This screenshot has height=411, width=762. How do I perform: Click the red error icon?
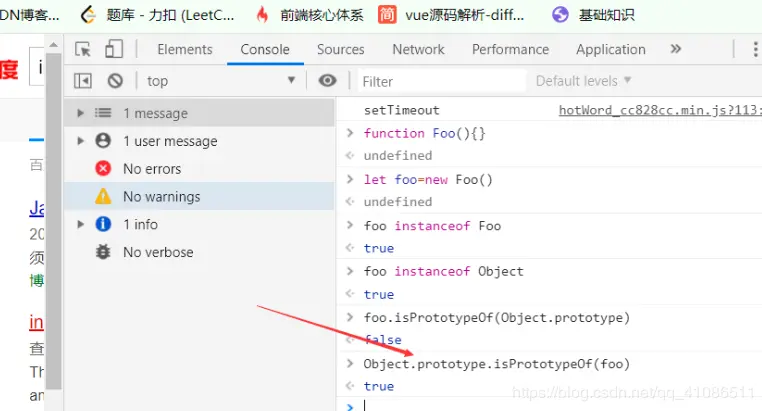(x=103, y=168)
